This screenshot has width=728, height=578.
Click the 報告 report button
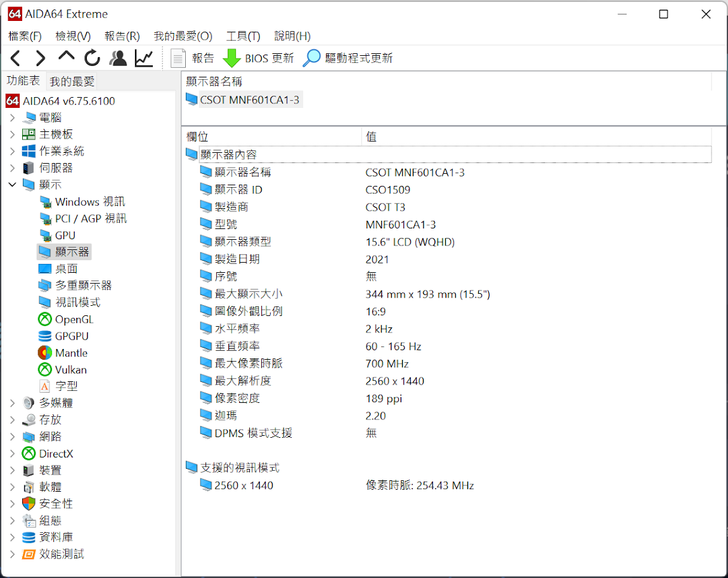pyautogui.click(x=192, y=58)
